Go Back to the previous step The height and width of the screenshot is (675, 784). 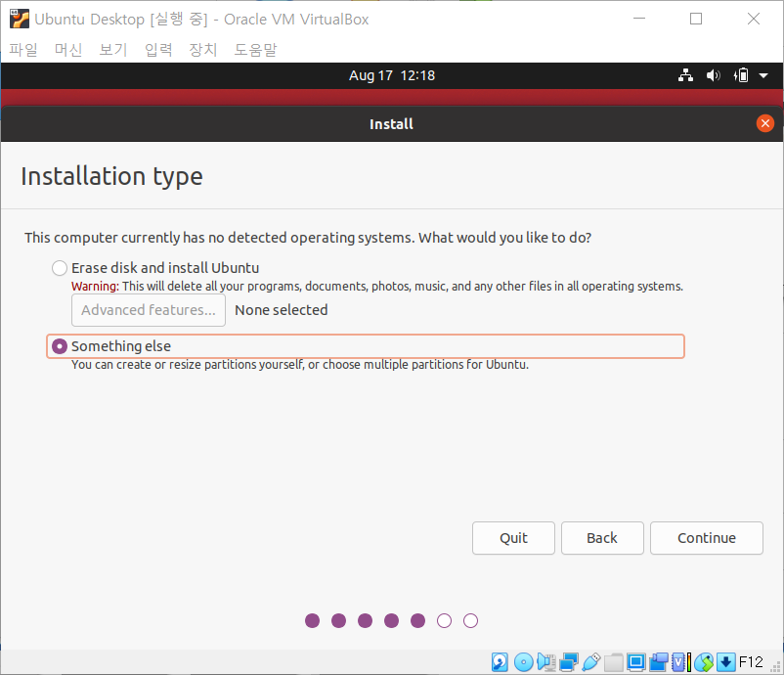(x=602, y=538)
